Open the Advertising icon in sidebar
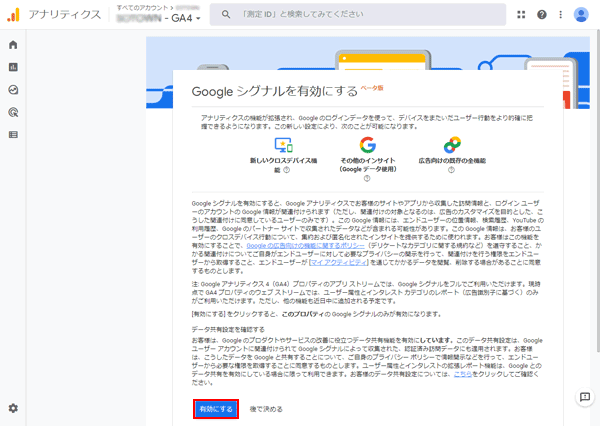Screen dimensions: 600x426 click(13, 112)
